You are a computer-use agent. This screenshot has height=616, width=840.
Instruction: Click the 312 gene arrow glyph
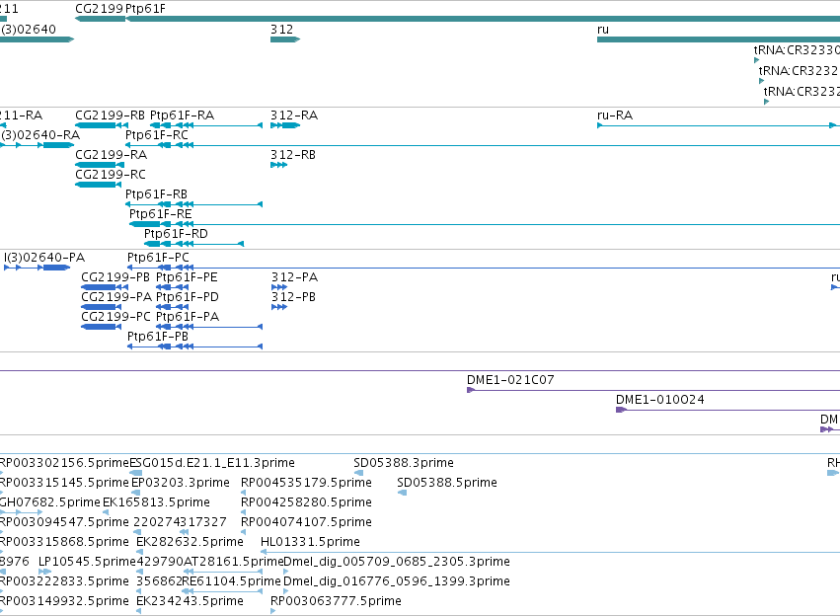[285, 39]
